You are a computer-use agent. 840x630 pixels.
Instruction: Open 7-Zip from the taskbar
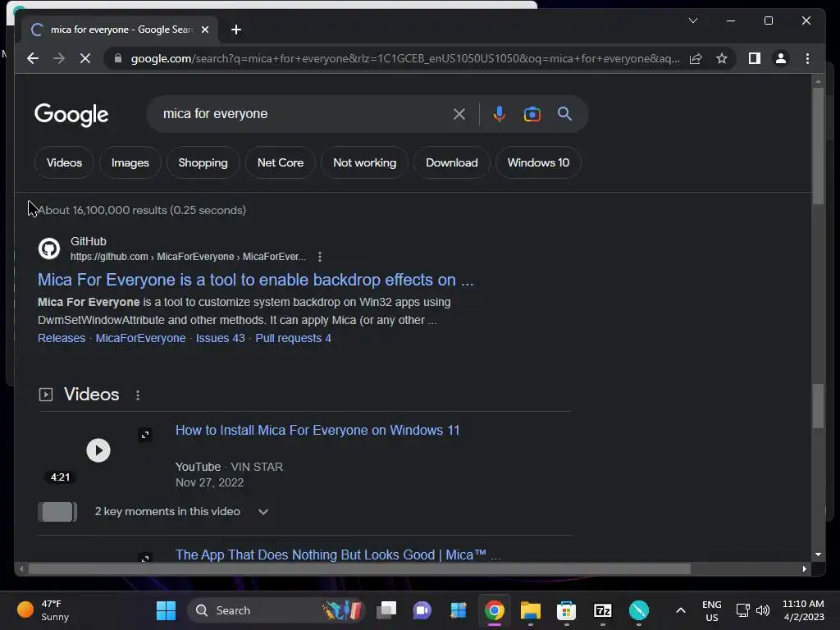[x=603, y=610]
